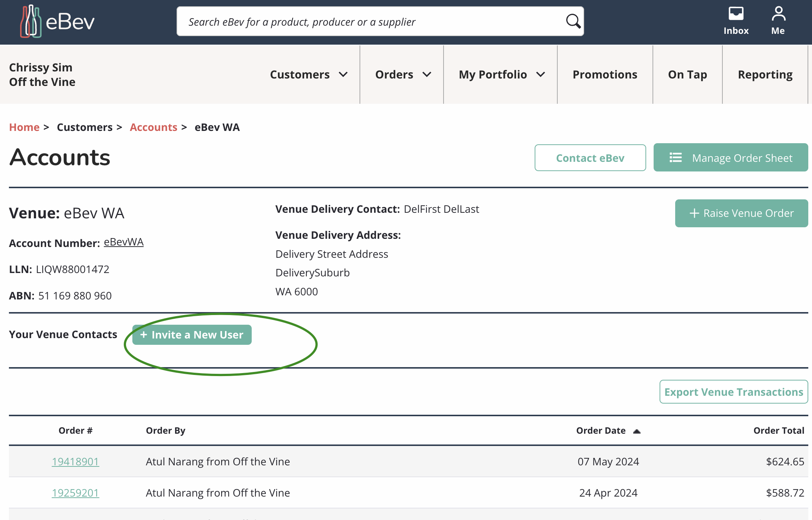
Task: Open the Promotions menu item
Action: click(x=605, y=75)
